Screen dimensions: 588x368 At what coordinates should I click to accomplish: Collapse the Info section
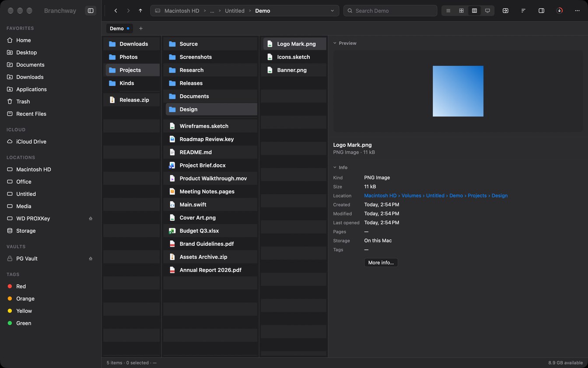pyautogui.click(x=335, y=167)
